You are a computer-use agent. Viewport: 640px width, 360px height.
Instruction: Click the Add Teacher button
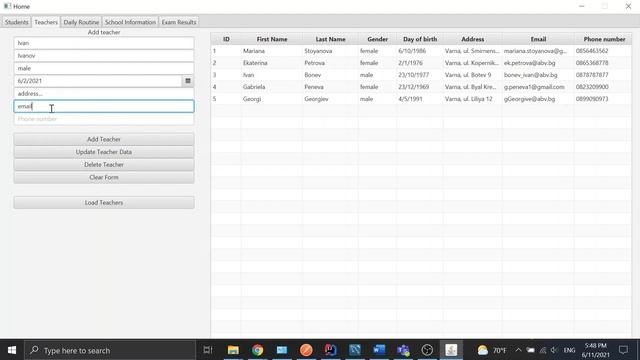[104, 139]
